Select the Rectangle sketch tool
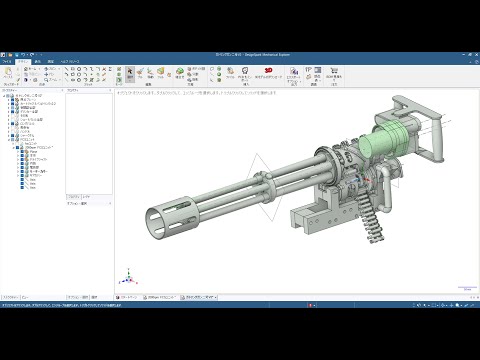The image size is (480, 360). tap(73, 69)
